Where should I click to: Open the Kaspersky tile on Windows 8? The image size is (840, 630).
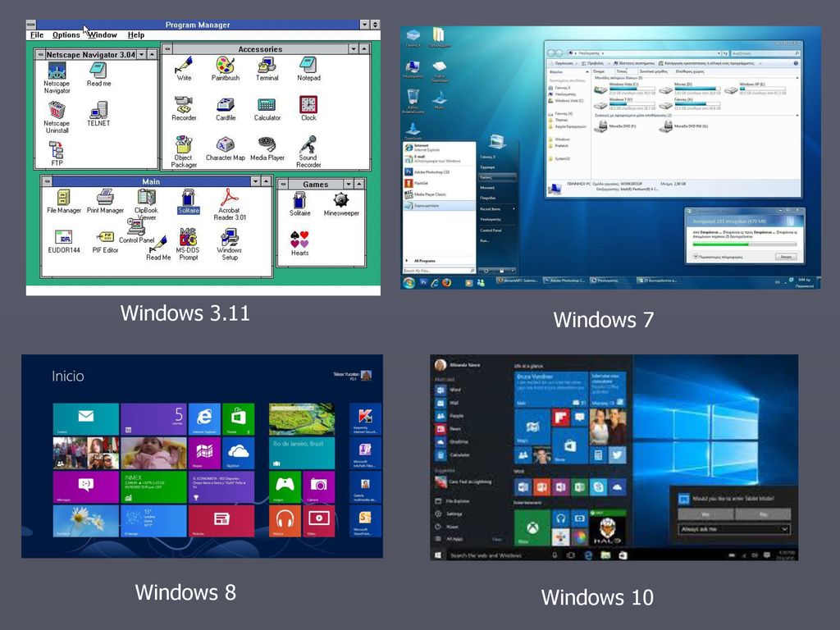[365, 419]
